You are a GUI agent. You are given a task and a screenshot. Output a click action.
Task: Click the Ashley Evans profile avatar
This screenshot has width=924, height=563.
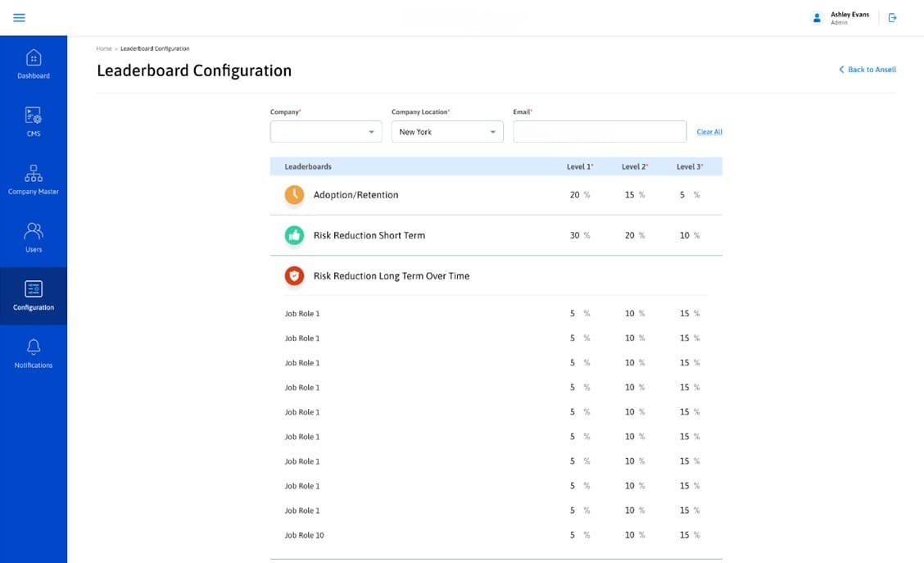point(816,18)
